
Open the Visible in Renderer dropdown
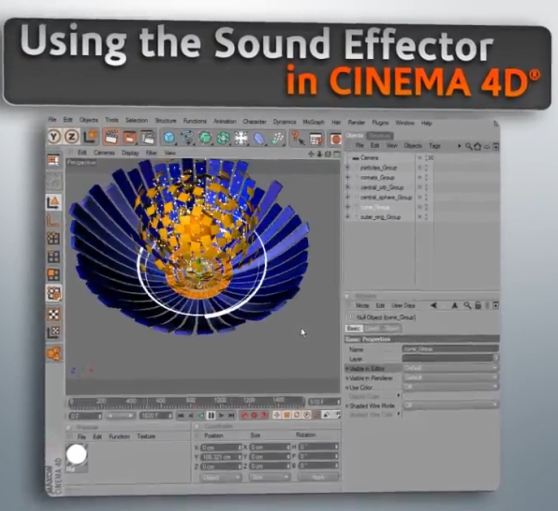pyautogui.click(x=450, y=378)
